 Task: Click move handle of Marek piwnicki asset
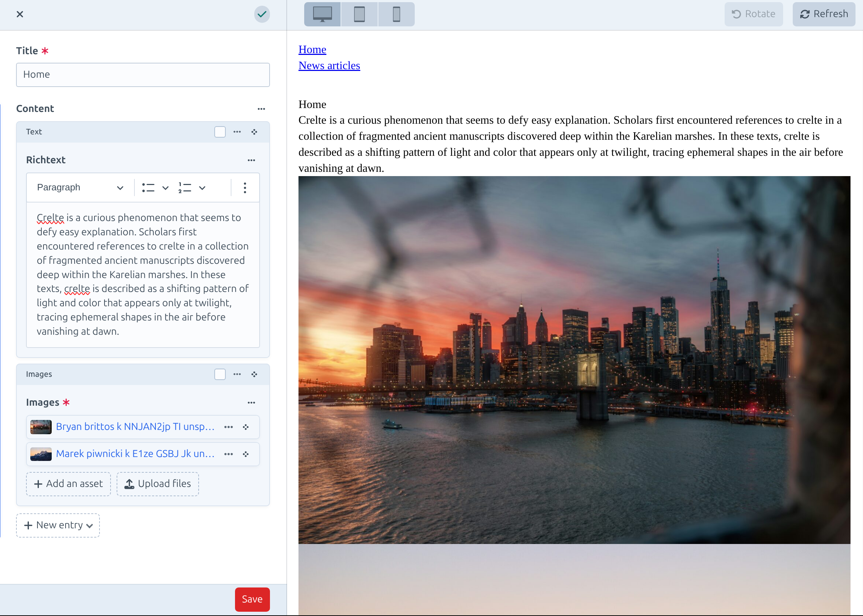coord(246,454)
